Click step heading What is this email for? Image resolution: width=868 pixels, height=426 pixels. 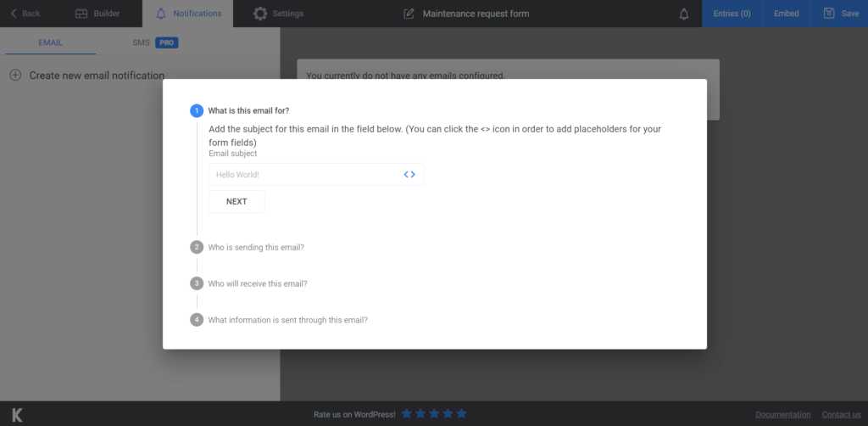click(248, 111)
